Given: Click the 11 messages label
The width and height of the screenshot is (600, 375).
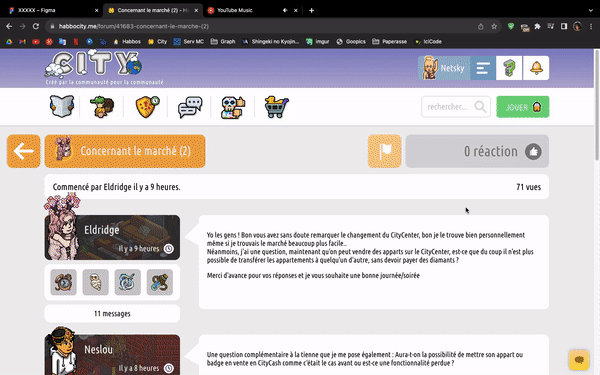Looking at the screenshot, I should point(112,314).
